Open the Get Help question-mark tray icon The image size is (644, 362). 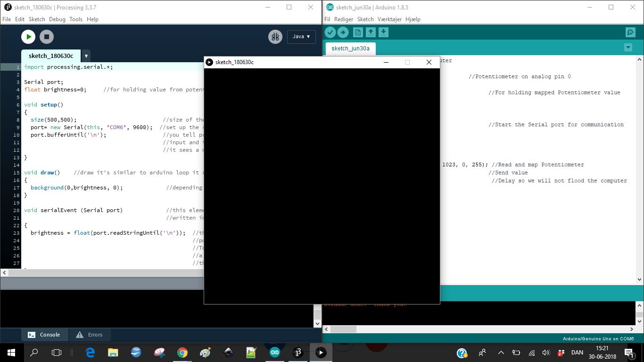click(462, 353)
